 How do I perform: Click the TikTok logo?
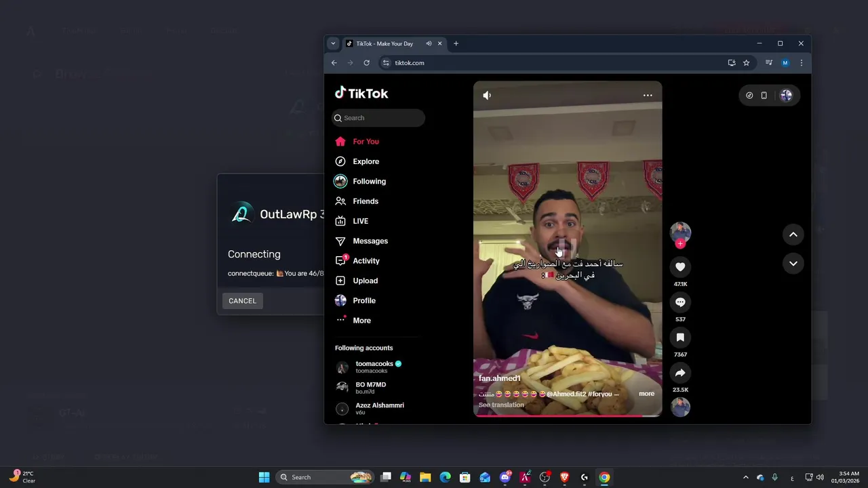pos(361,94)
